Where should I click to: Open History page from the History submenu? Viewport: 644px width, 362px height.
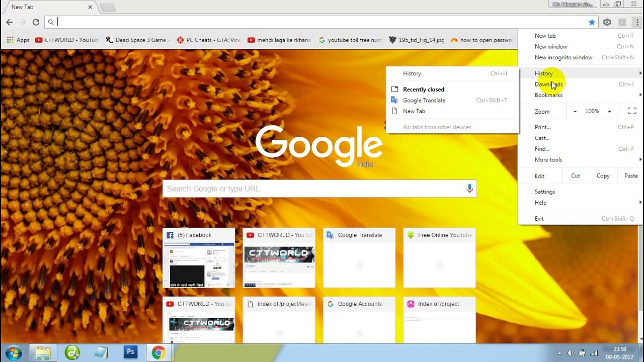click(452, 73)
